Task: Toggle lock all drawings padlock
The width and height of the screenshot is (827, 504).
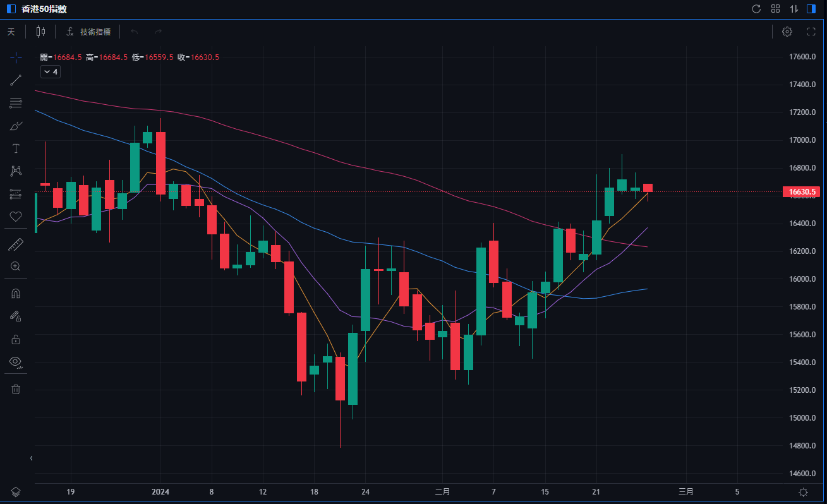Action: pos(16,339)
